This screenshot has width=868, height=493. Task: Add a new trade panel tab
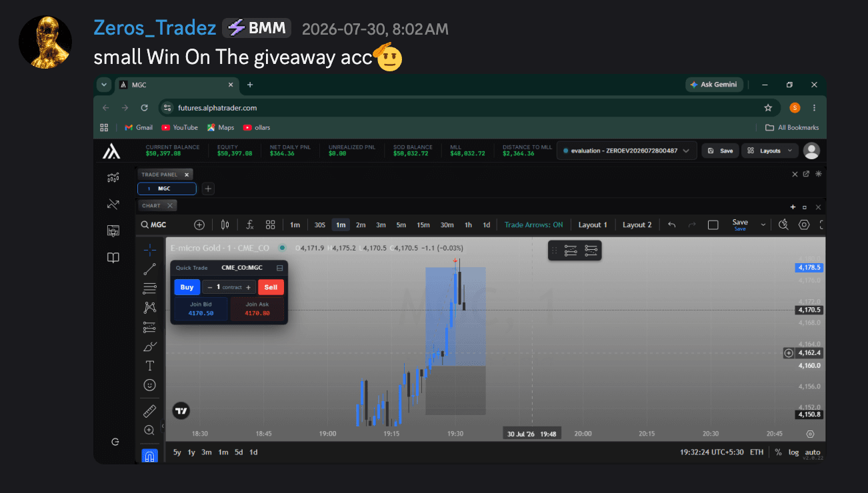tap(208, 189)
